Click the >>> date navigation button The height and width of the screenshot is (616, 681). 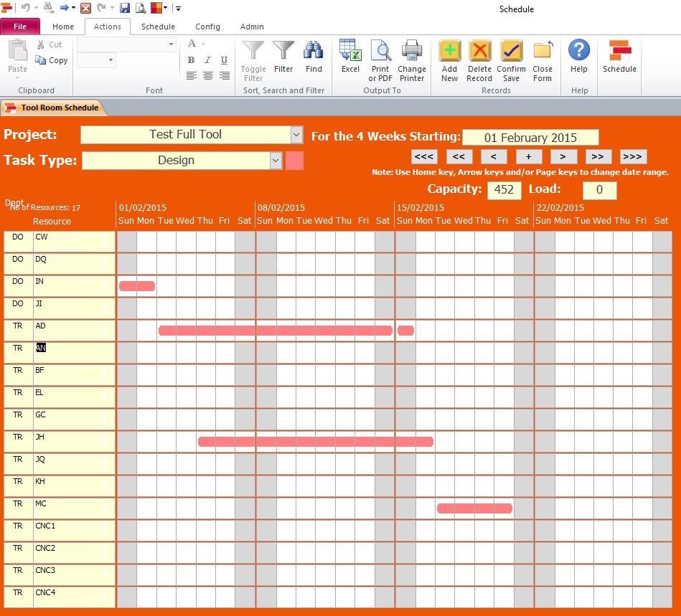[x=633, y=157]
